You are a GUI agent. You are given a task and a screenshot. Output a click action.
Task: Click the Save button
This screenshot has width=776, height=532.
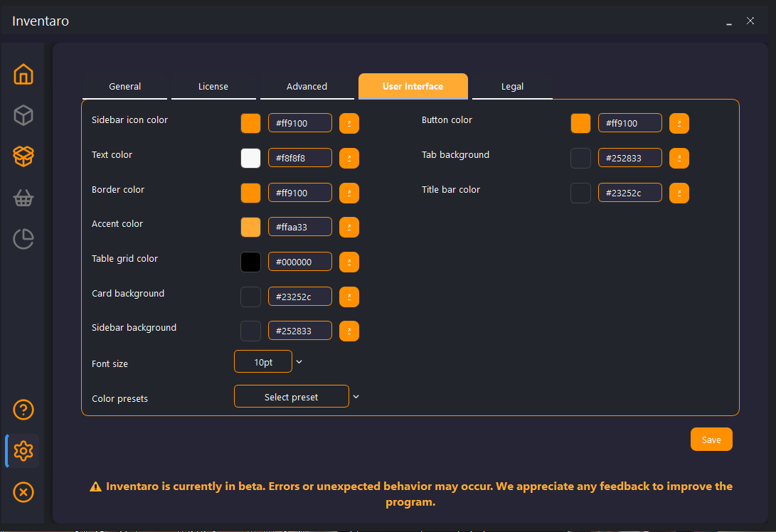point(711,440)
